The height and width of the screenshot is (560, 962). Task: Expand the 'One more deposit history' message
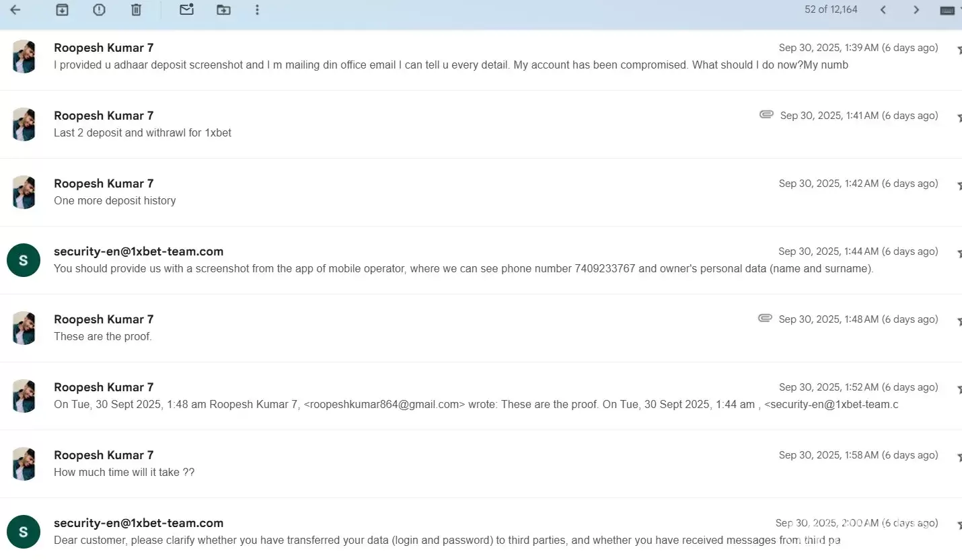coord(115,200)
